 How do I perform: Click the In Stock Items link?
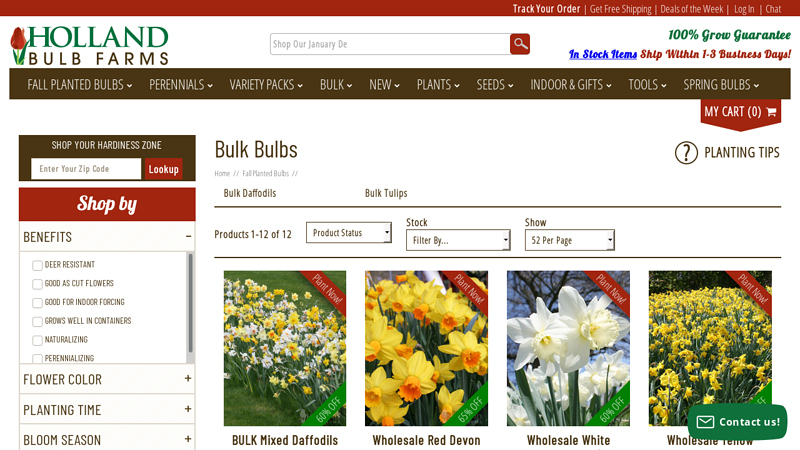603,54
